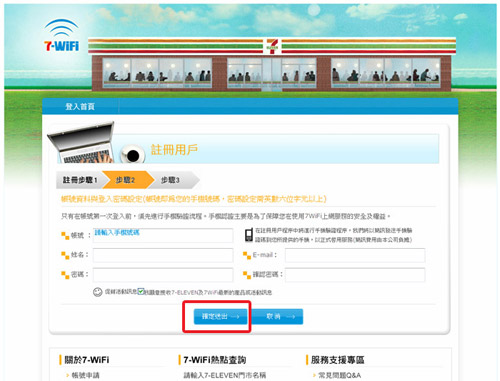Click the smiley face icon near the checkbox

pyautogui.click(x=97, y=292)
